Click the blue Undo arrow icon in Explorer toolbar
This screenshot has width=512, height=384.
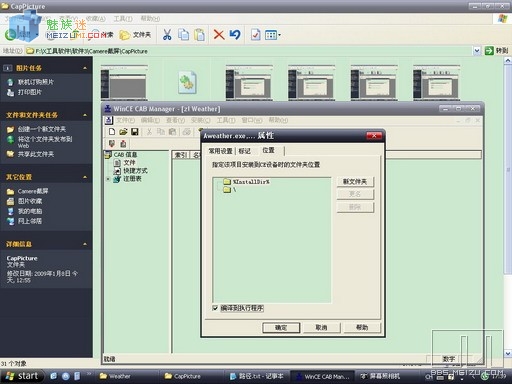(235, 35)
